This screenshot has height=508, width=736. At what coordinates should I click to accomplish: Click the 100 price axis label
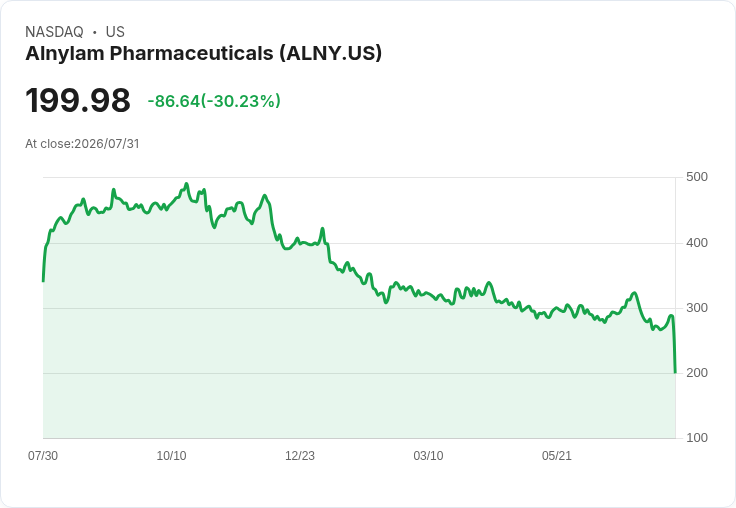(x=697, y=438)
